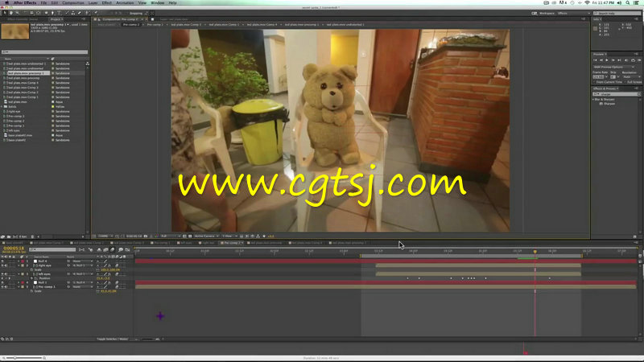Jump to last frame in Preview panel

619,60
